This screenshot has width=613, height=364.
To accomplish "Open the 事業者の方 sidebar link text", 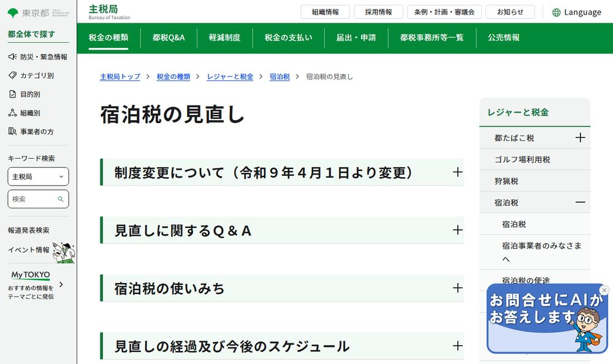I will pyautogui.click(x=37, y=132).
